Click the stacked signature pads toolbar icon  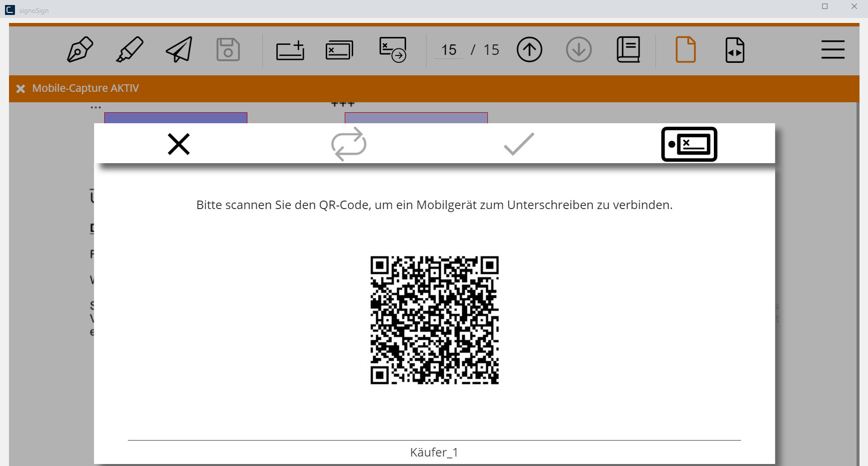point(339,50)
